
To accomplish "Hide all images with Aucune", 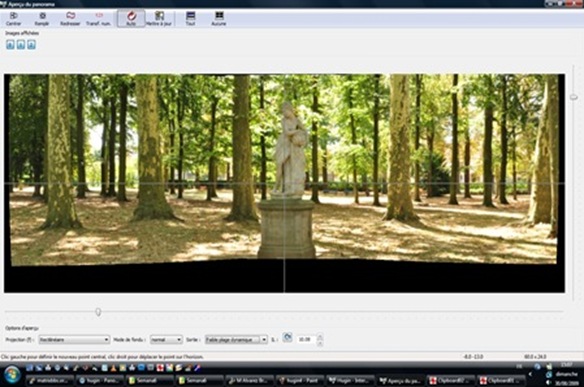I will [219, 18].
